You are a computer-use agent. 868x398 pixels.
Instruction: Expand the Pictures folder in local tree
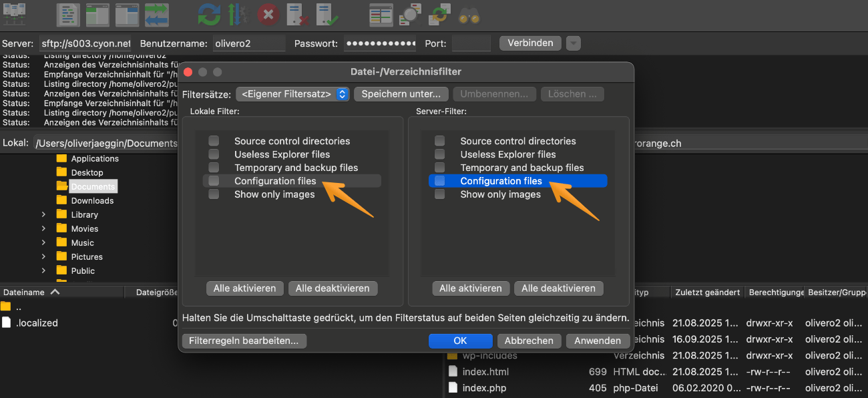pos(43,256)
